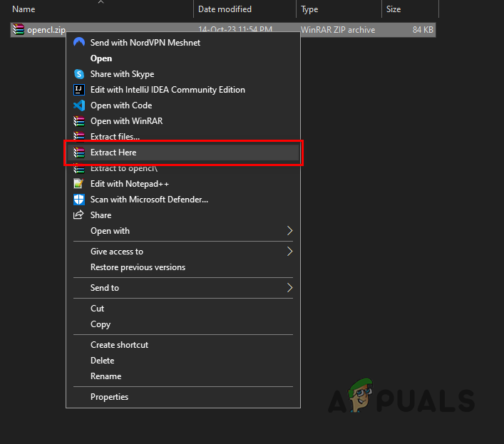
Task: Expand the Open with submenu arrow
Action: 289,231
